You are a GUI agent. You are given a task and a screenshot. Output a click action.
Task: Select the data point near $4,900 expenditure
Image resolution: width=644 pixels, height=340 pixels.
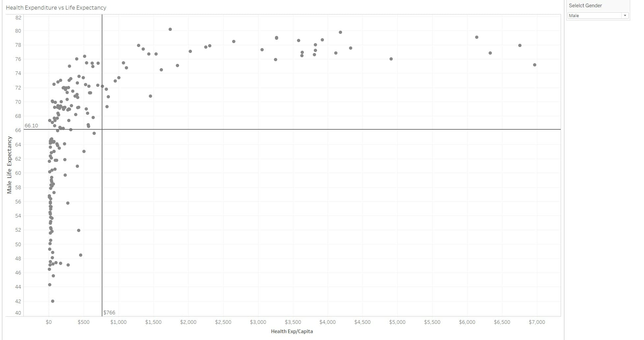pyautogui.click(x=391, y=59)
